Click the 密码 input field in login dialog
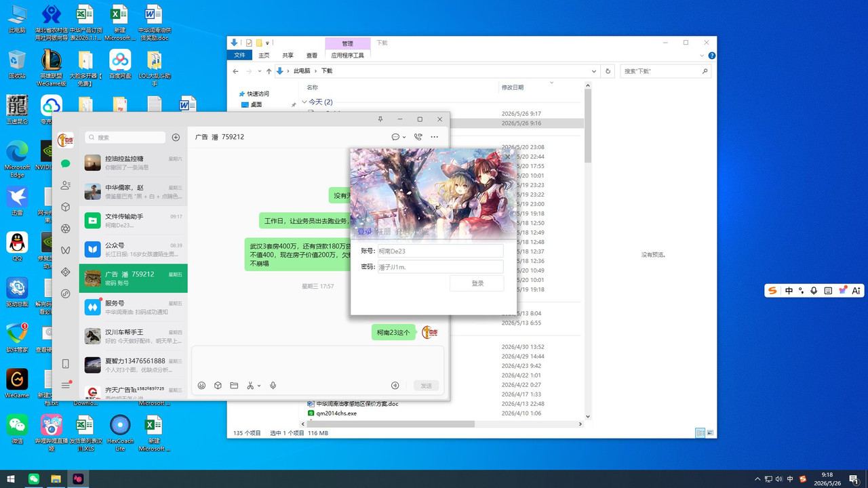 440,267
